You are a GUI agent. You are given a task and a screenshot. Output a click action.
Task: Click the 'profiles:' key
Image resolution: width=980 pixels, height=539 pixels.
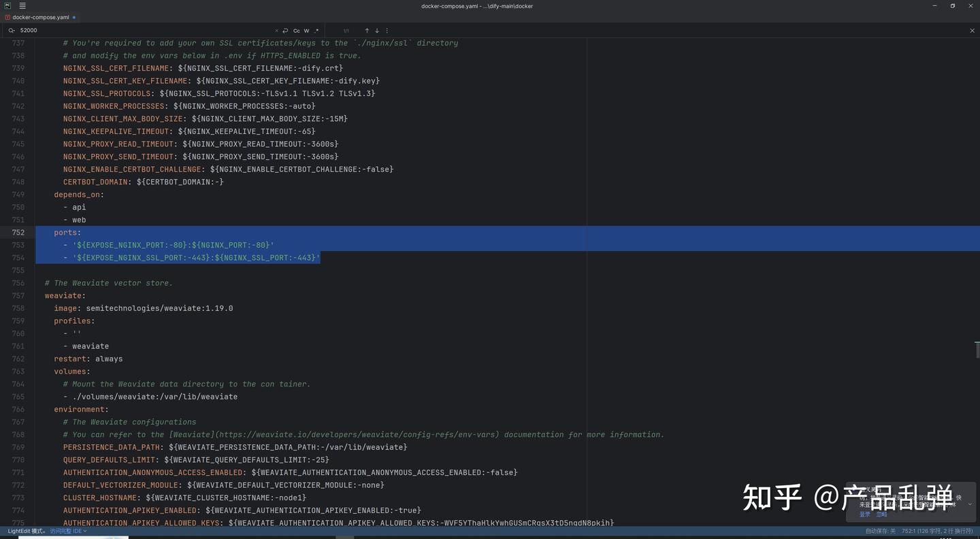(x=74, y=321)
